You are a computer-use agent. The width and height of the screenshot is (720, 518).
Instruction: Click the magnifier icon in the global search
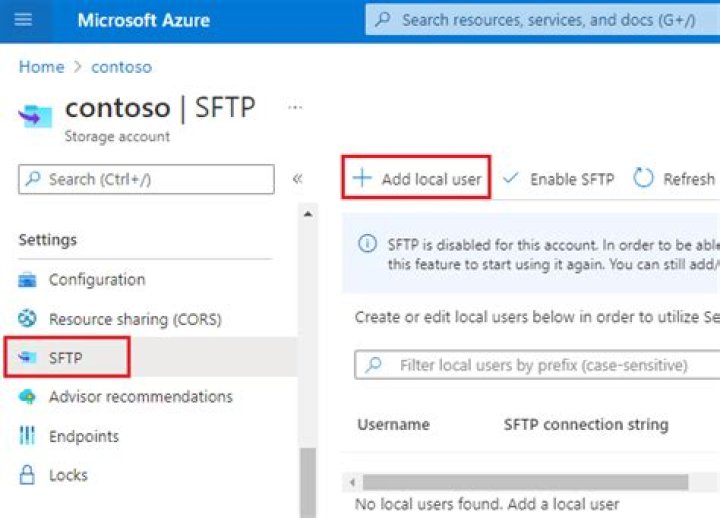click(382, 20)
